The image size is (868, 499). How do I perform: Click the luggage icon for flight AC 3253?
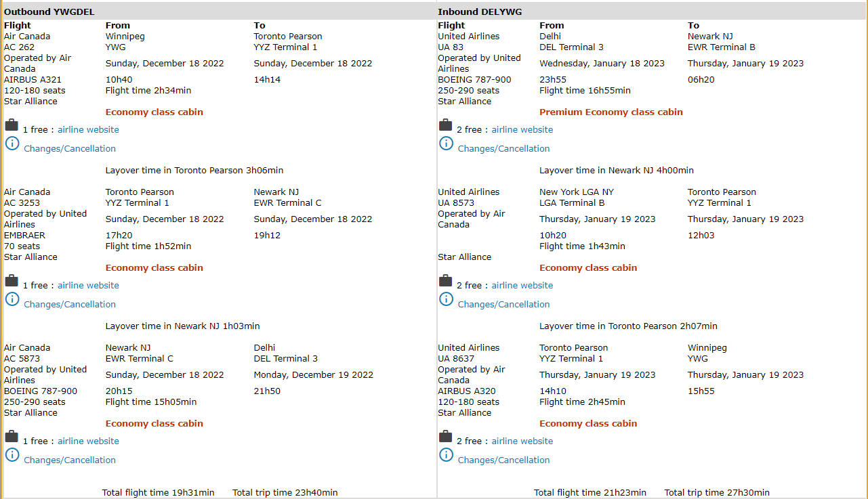12,281
